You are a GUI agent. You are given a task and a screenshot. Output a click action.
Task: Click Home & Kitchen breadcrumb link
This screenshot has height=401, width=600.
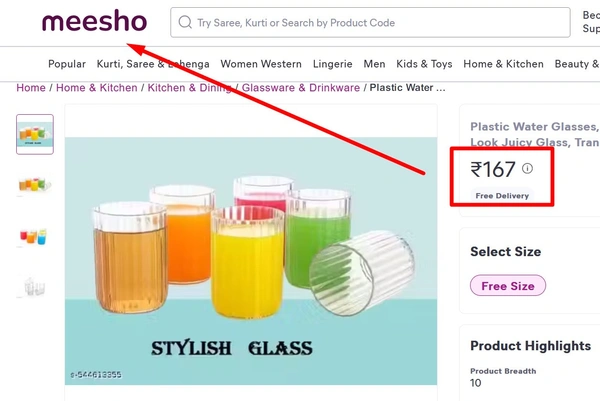click(97, 88)
